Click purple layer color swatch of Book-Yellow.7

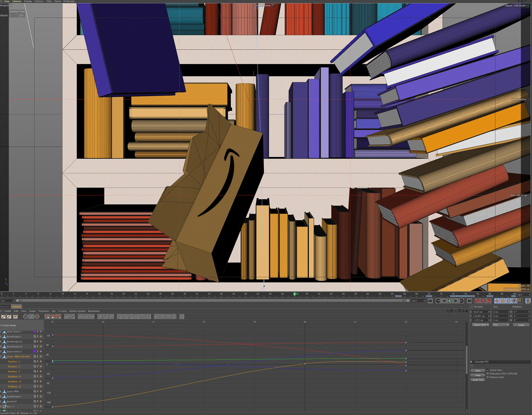pos(35,352)
